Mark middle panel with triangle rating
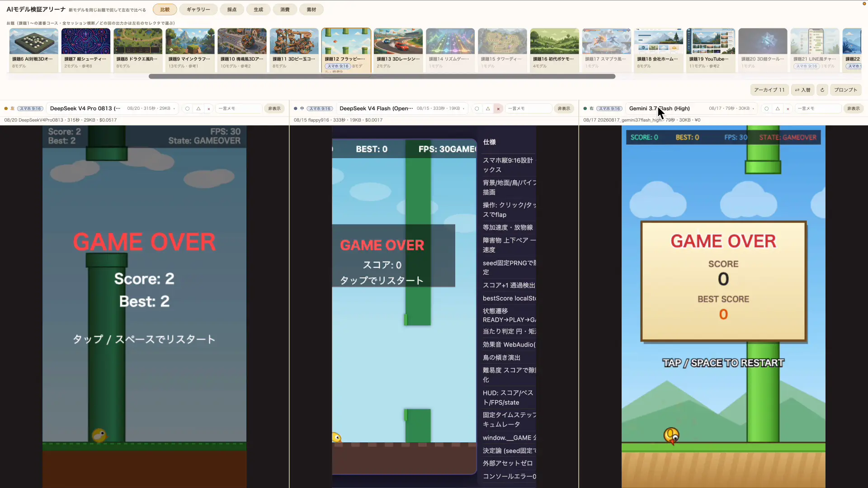The image size is (868, 488). click(487, 108)
